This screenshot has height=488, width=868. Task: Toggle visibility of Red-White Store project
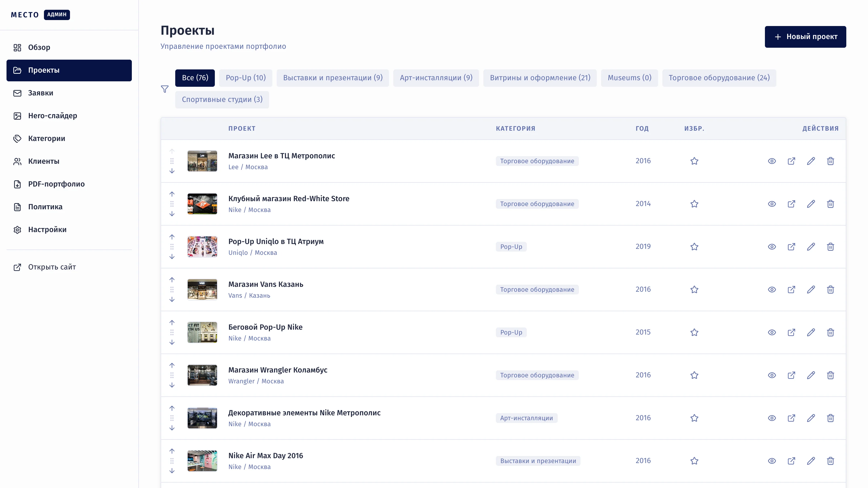(772, 204)
